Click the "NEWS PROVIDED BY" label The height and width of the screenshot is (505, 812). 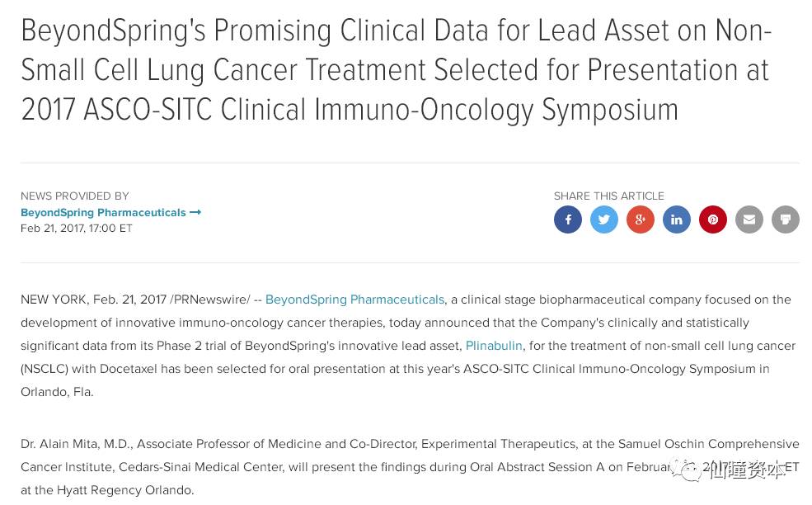tap(75, 196)
